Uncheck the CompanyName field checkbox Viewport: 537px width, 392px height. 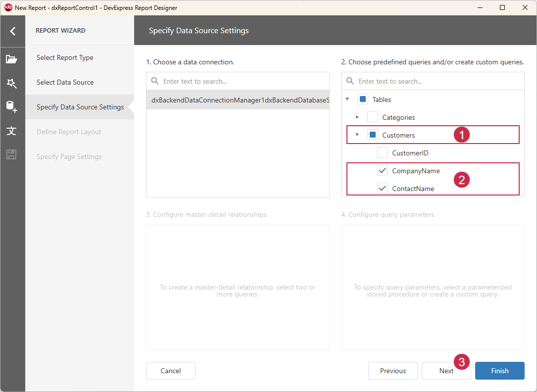click(x=383, y=170)
